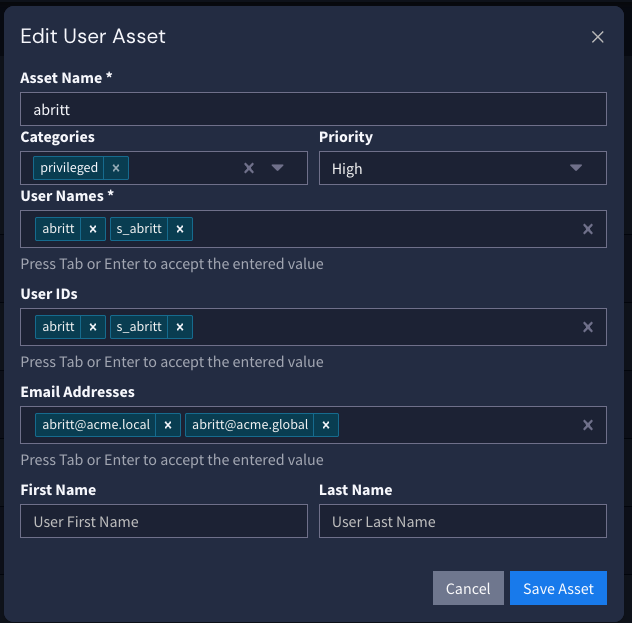
Task: Open the Categories dropdown arrow
Action: 277,168
